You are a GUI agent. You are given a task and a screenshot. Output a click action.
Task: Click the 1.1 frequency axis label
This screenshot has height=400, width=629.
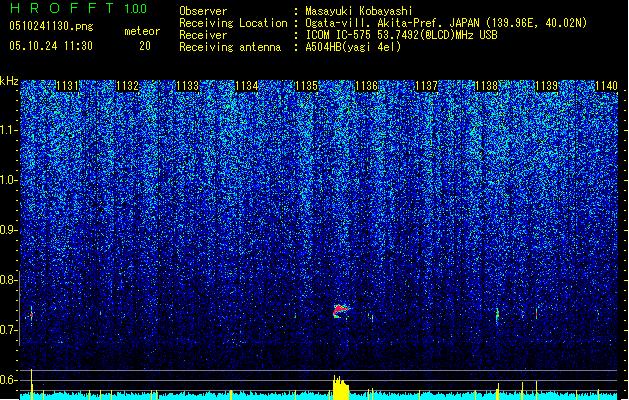pos(9,130)
